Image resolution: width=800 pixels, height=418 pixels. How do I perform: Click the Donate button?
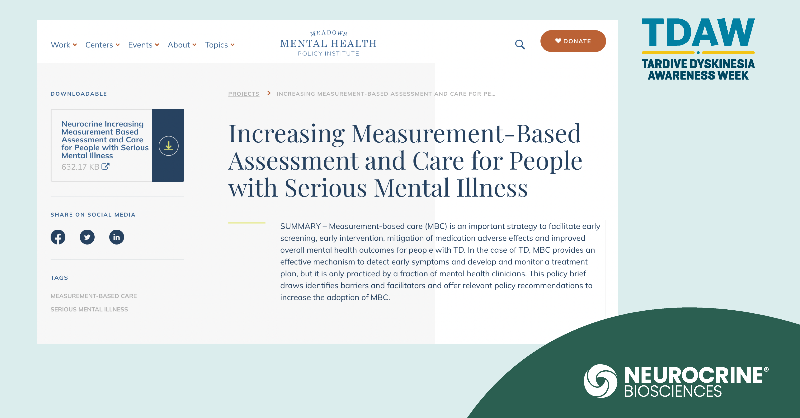click(x=573, y=41)
